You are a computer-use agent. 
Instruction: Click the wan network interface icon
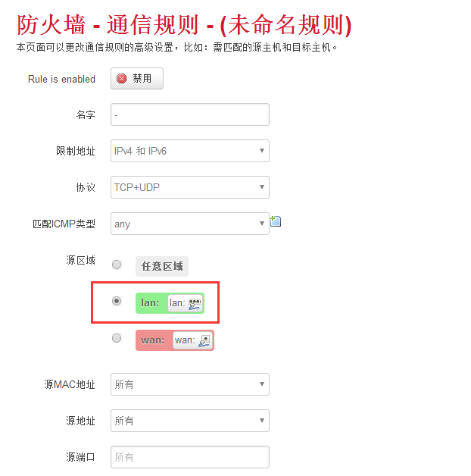tap(204, 340)
